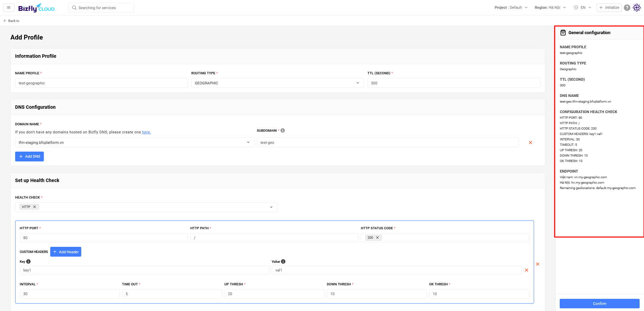Viewport: 644px width, 311px height.
Task: Follow the 'here.' link to create domain
Action: tap(146, 132)
